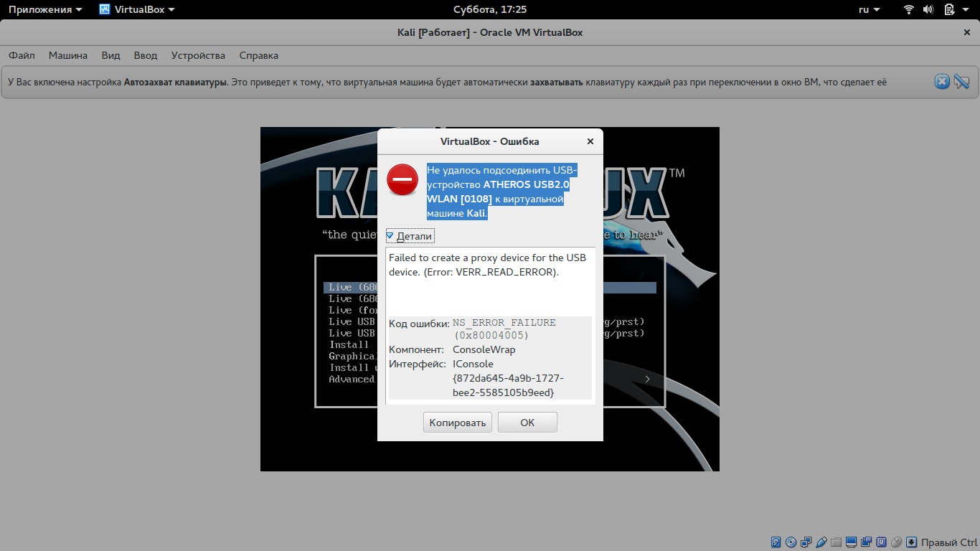Open the Wi-Fi indicator in top panel
Viewport: 980px width, 551px height.
click(x=909, y=9)
